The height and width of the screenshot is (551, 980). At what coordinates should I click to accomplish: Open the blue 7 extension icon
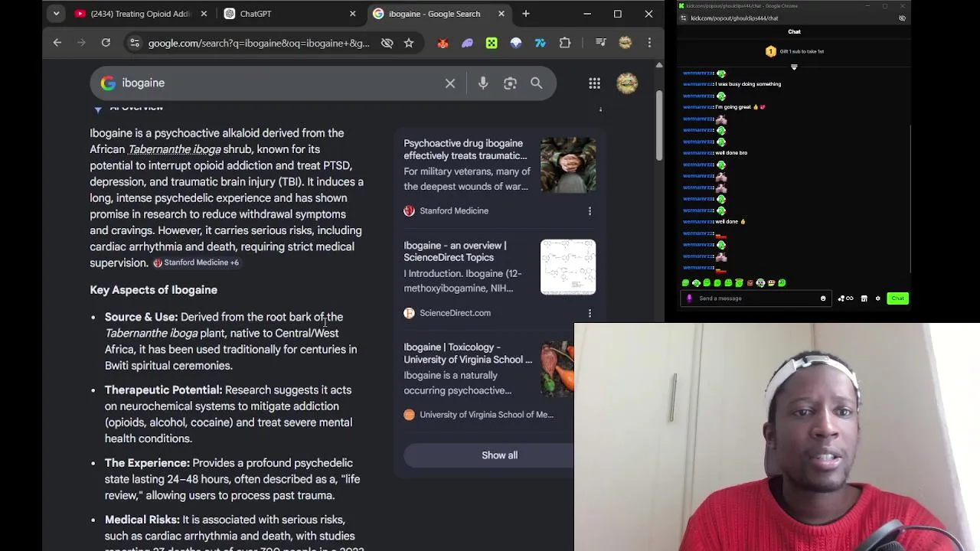pyautogui.click(x=541, y=43)
